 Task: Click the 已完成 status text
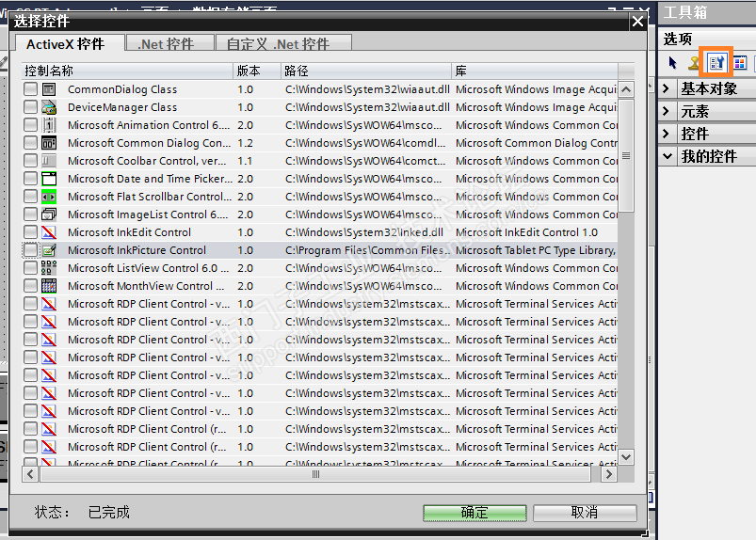109,512
